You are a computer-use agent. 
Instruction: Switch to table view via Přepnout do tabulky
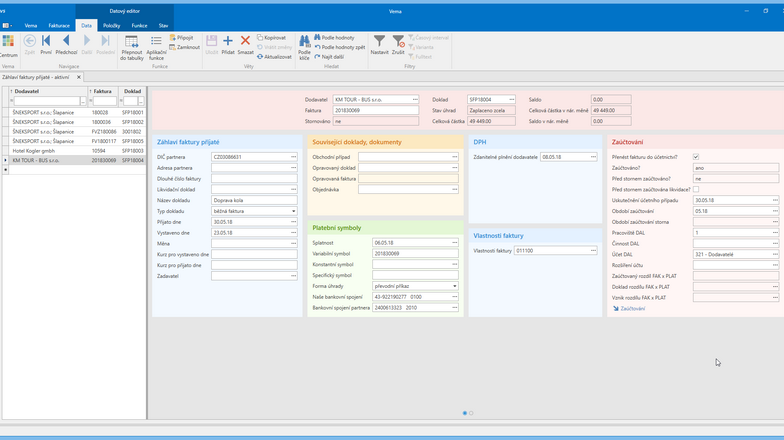(131, 47)
